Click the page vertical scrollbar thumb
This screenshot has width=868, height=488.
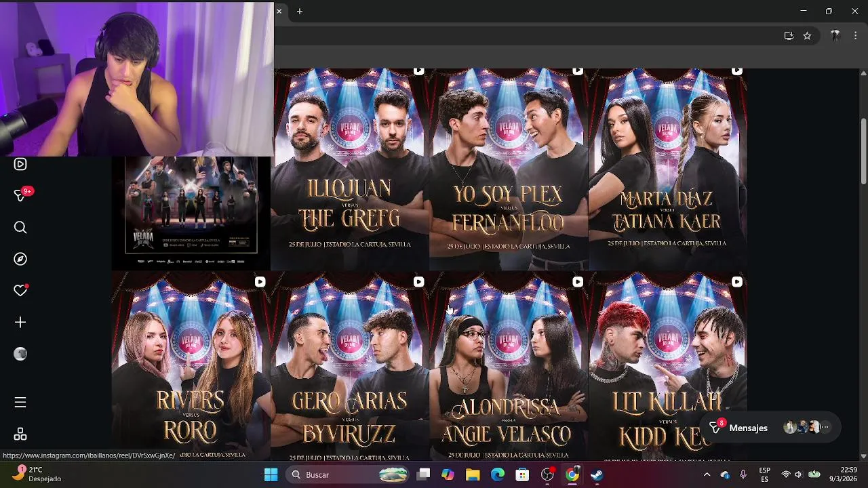pyautogui.click(x=863, y=150)
